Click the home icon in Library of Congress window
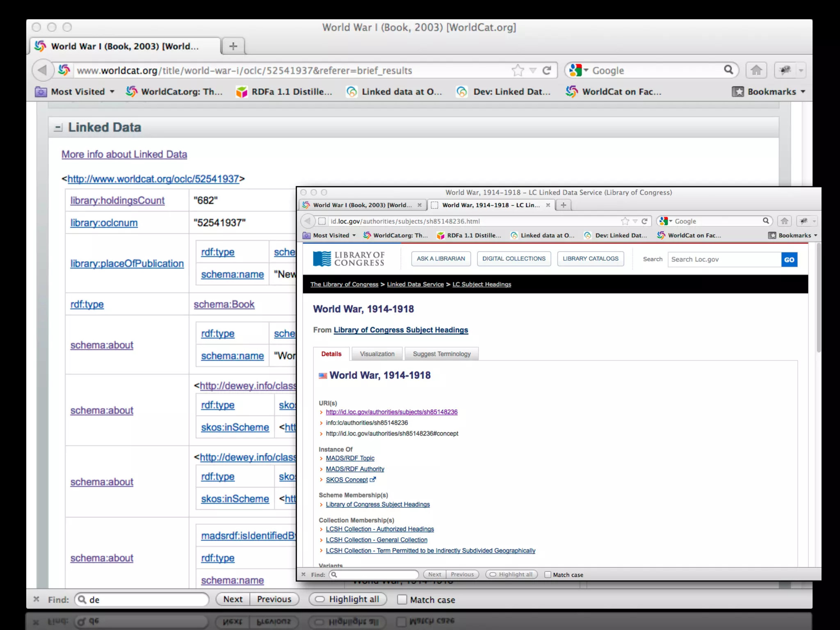 784,221
